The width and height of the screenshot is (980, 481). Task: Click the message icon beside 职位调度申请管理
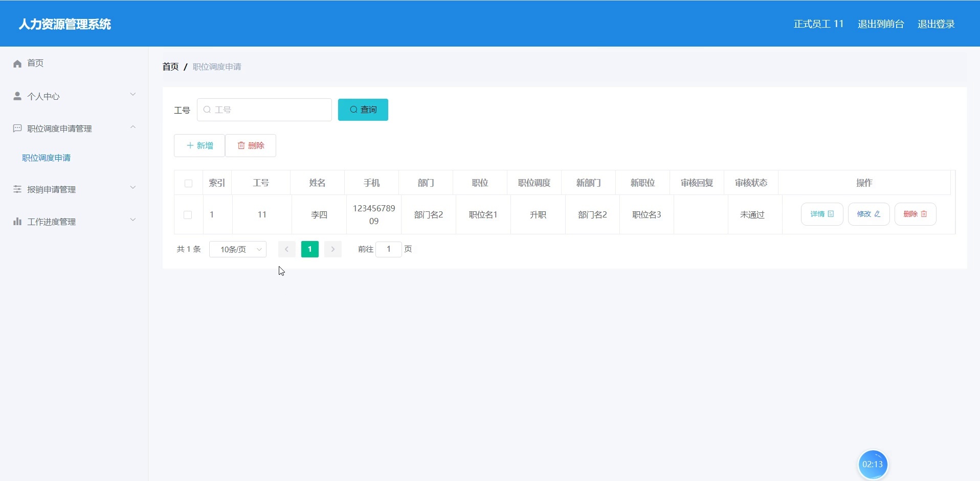point(17,128)
